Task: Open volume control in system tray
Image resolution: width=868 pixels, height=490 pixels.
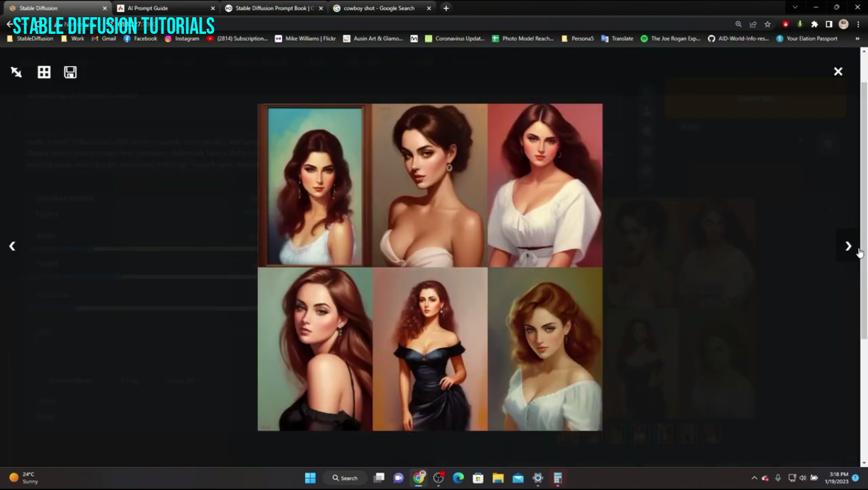Action: (802, 478)
